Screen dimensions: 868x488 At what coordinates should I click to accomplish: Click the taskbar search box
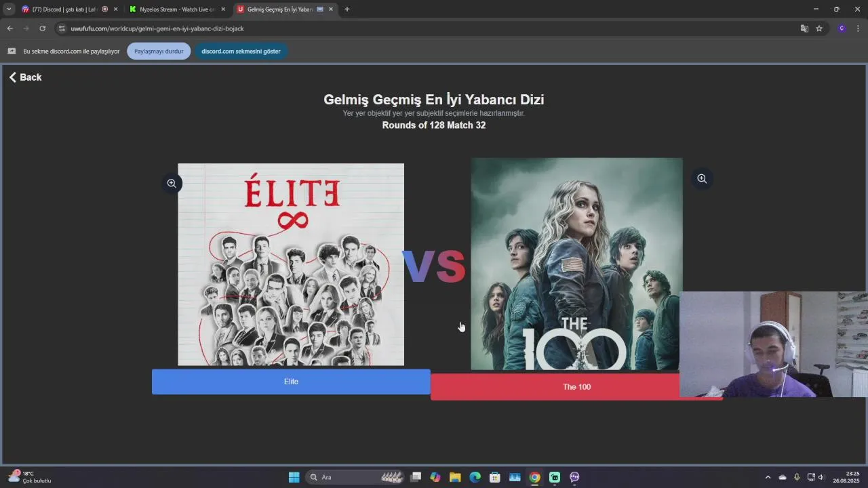coord(356,477)
